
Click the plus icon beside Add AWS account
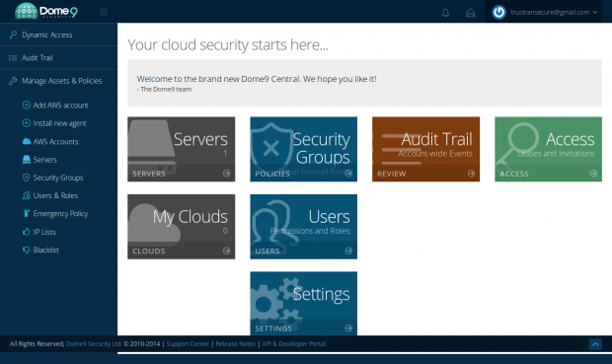point(26,105)
